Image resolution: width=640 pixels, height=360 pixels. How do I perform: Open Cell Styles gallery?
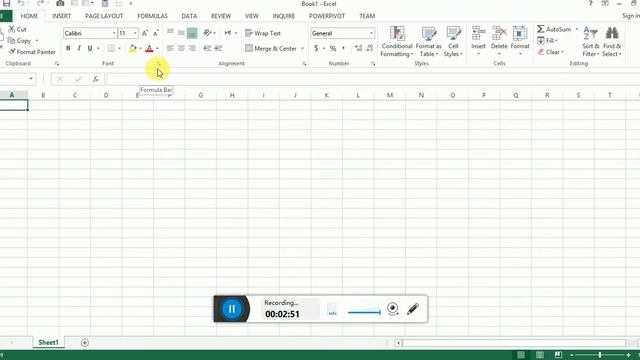(453, 41)
